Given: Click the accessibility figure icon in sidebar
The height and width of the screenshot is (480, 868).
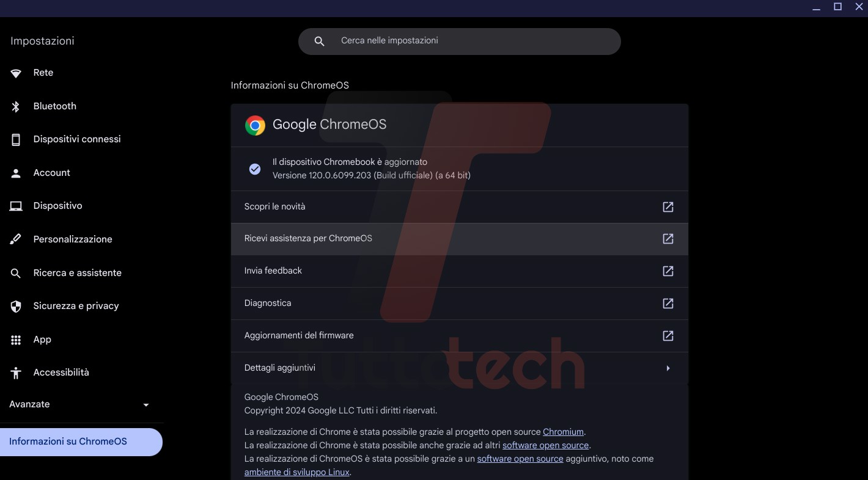Looking at the screenshot, I should point(16,373).
